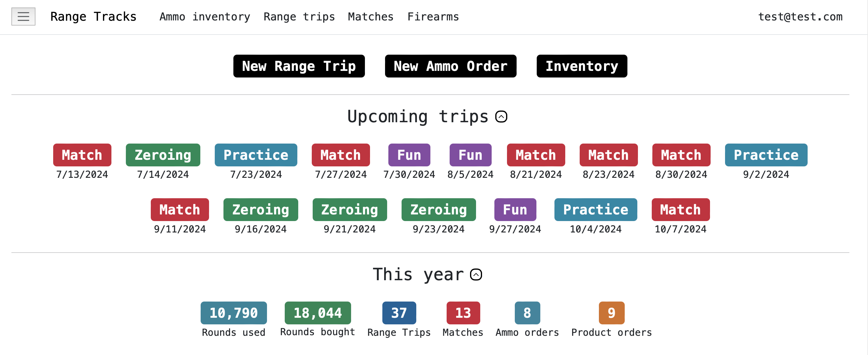Image resolution: width=868 pixels, height=355 pixels.
Task: Click the New Ammo Order button
Action: tap(451, 66)
